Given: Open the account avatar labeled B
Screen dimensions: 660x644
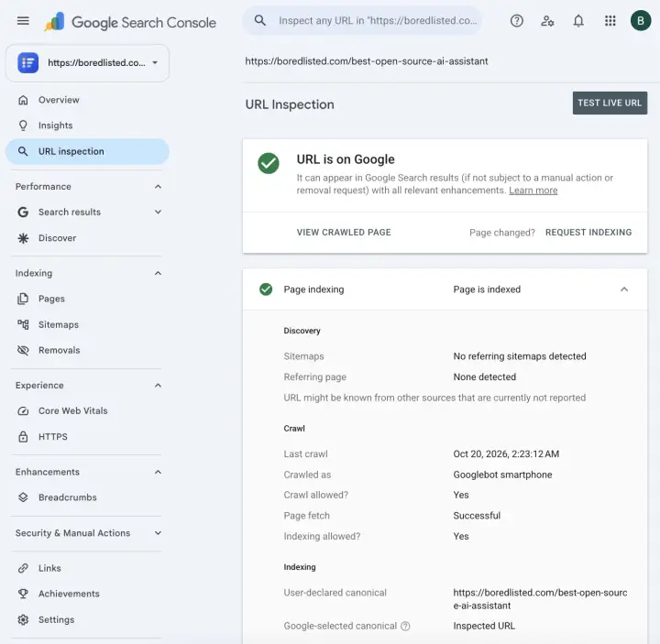Looking at the screenshot, I should (x=640, y=20).
